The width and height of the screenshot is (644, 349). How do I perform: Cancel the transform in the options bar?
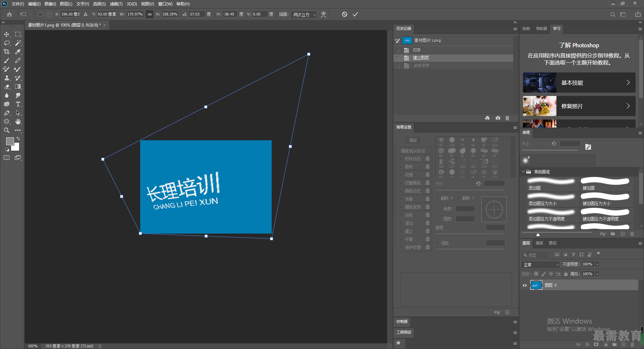(344, 14)
